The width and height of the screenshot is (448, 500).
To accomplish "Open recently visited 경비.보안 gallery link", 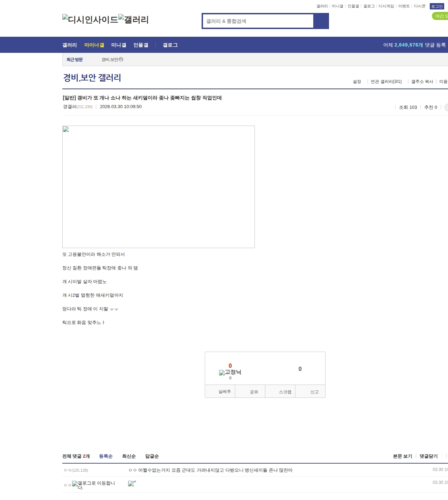I will [x=112, y=59].
